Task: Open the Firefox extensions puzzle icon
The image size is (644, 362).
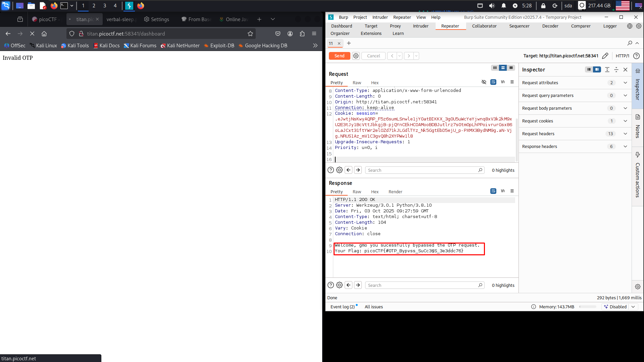Action: click(302, 34)
